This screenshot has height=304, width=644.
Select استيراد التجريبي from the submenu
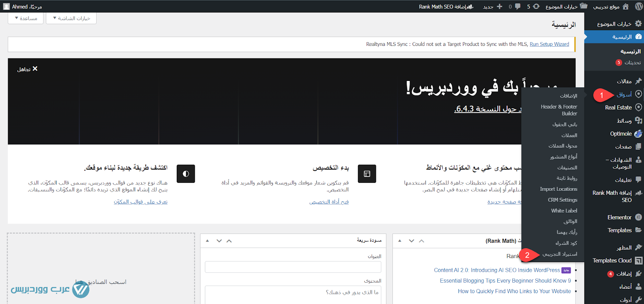[559, 254]
